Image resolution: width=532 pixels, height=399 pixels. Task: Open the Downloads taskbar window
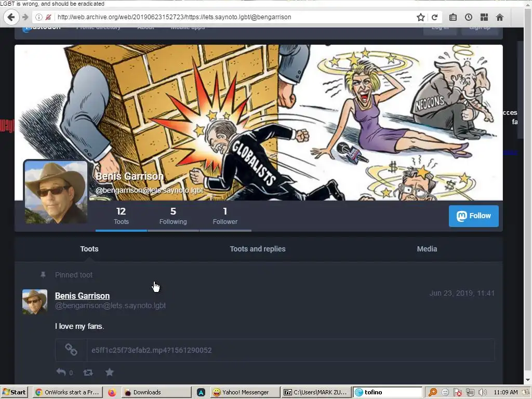pyautogui.click(x=157, y=392)
